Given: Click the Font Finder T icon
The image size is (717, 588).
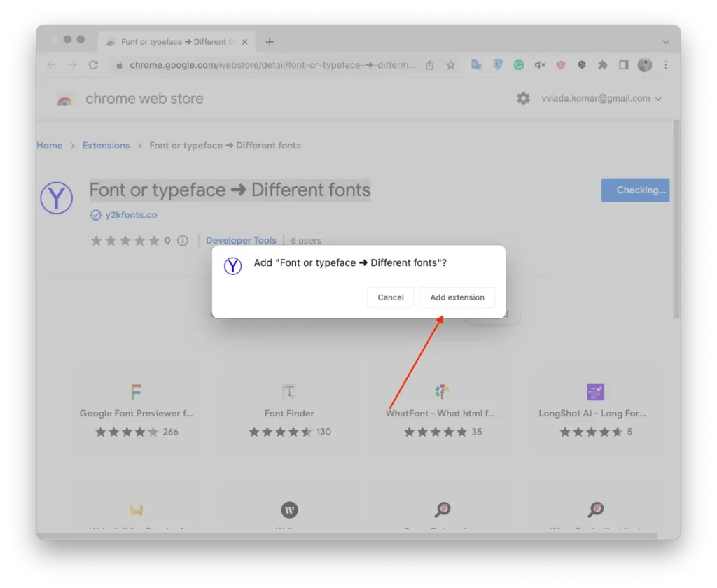Looking at the screenshot, I should [289, 392].
